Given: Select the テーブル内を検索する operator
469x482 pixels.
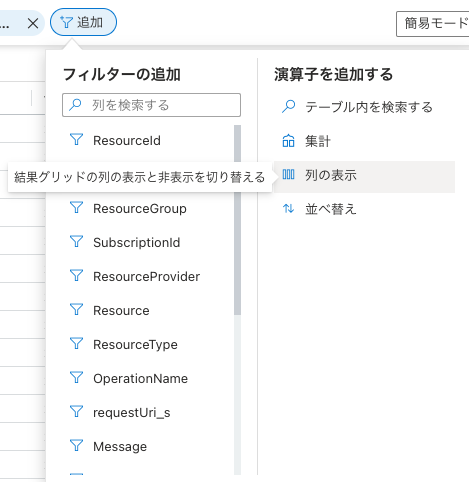Looking at the screenshot, I should pyautogui.click(x=364, y=107).
